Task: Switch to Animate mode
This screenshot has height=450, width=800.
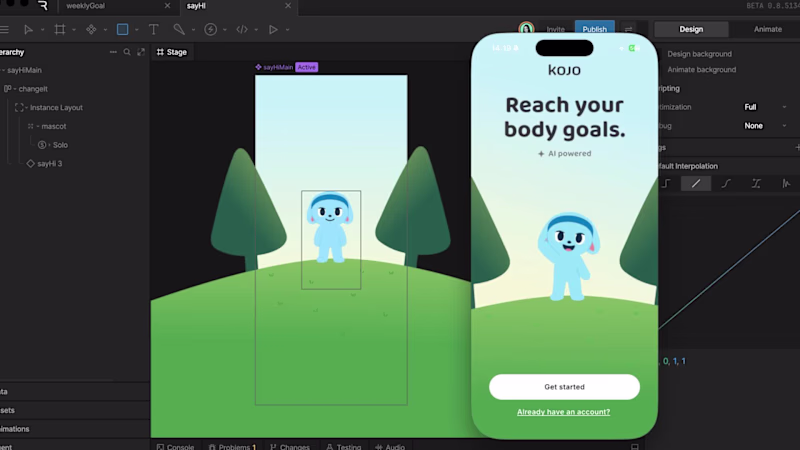Action: [x=767, y=30]
